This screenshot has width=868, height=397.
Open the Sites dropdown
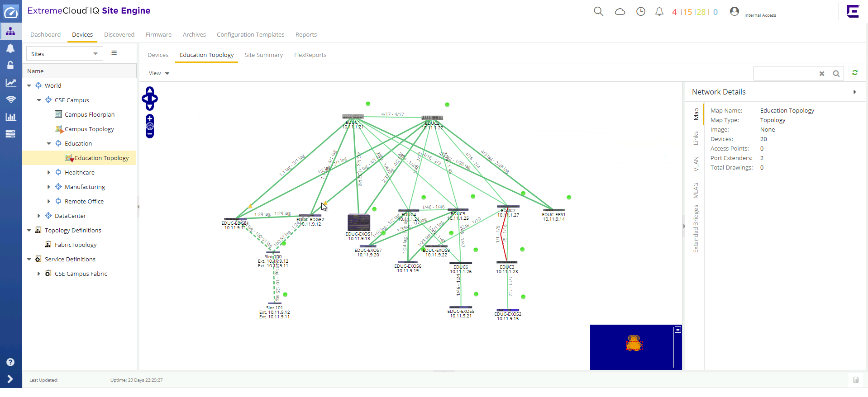(64, 54)
